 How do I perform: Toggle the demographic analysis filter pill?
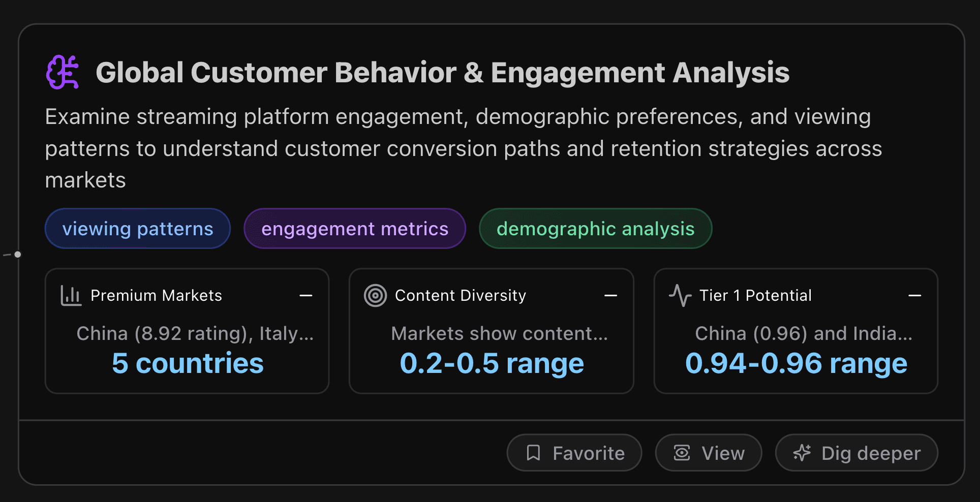click(x=595, y=229)
